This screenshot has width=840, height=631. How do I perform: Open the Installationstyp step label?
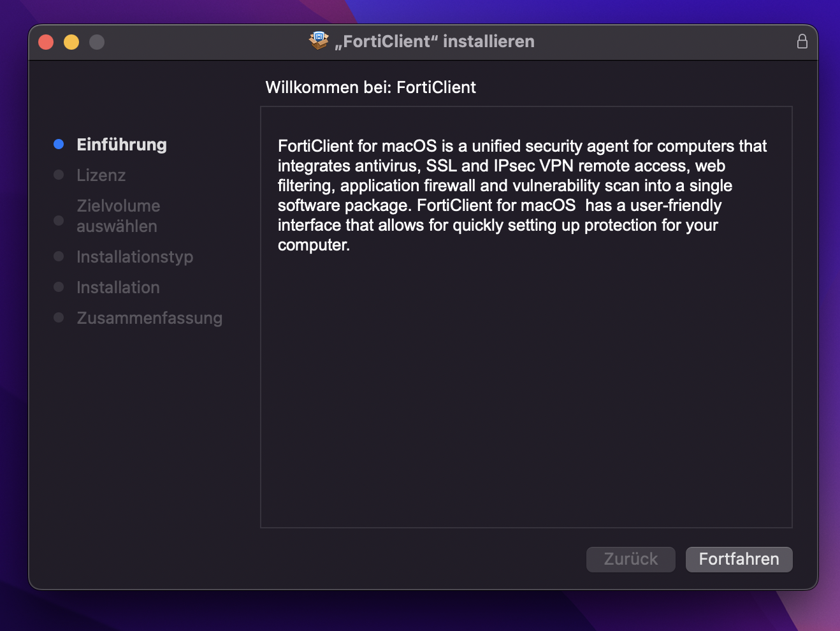[x=134, y=257]
